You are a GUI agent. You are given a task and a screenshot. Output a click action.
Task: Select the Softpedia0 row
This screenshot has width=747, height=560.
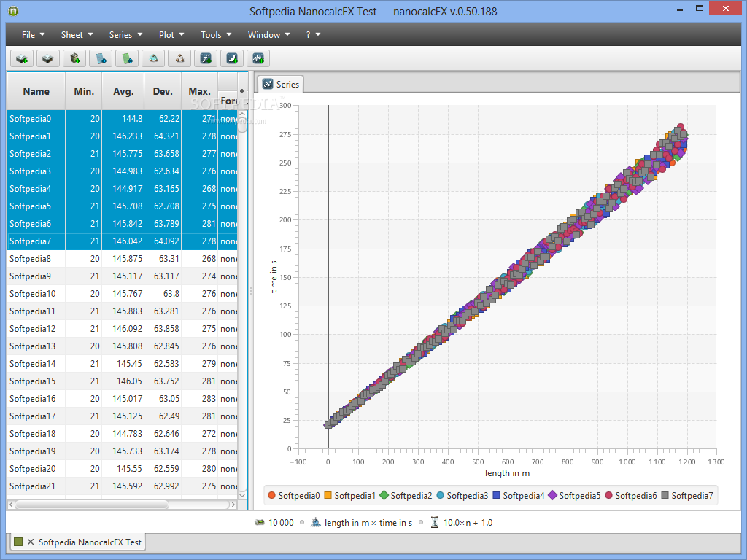pos(123,119)
